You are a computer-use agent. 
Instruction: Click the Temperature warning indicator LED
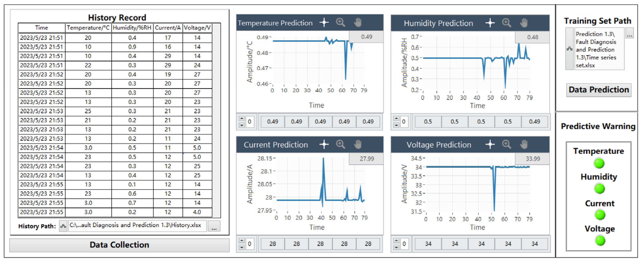599,163
